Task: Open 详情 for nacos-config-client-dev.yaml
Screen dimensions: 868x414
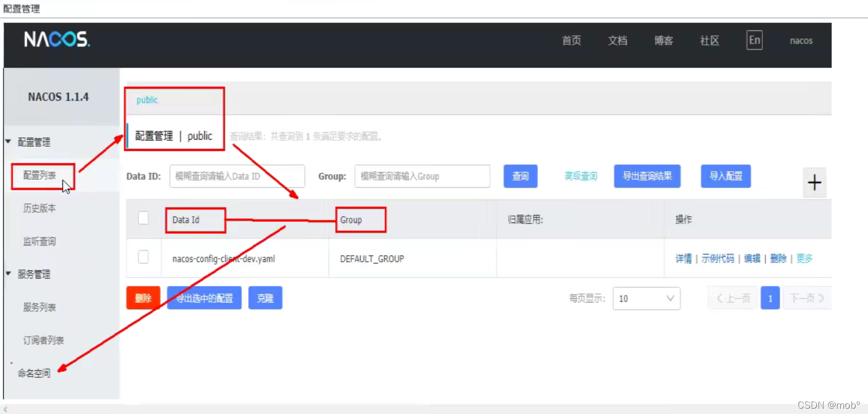Action: pyautogui.click(x=683, y=259)
